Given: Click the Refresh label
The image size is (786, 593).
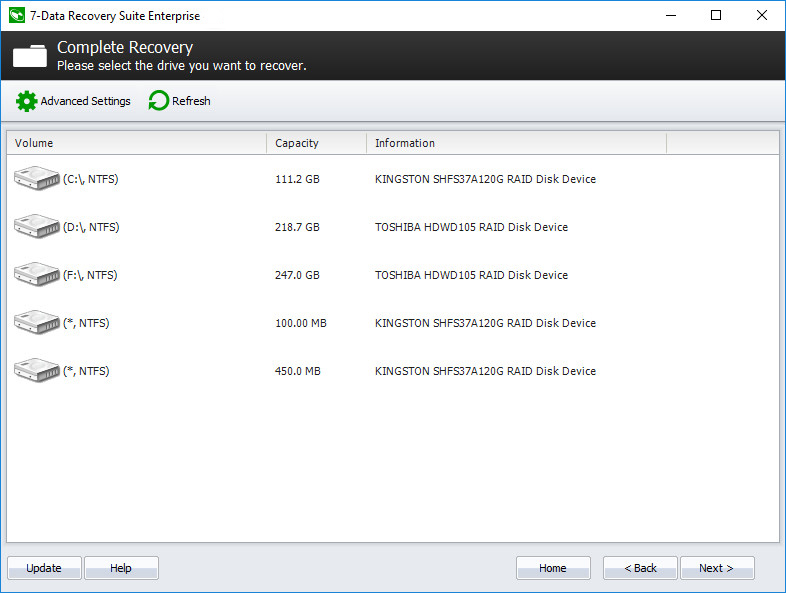Looking at the screenshot, I should 191,101.
